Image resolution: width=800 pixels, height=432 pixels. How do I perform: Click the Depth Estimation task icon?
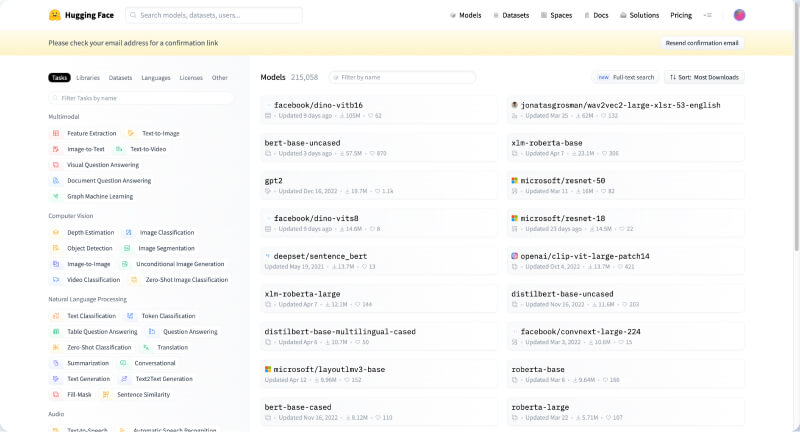coord(56,232)
